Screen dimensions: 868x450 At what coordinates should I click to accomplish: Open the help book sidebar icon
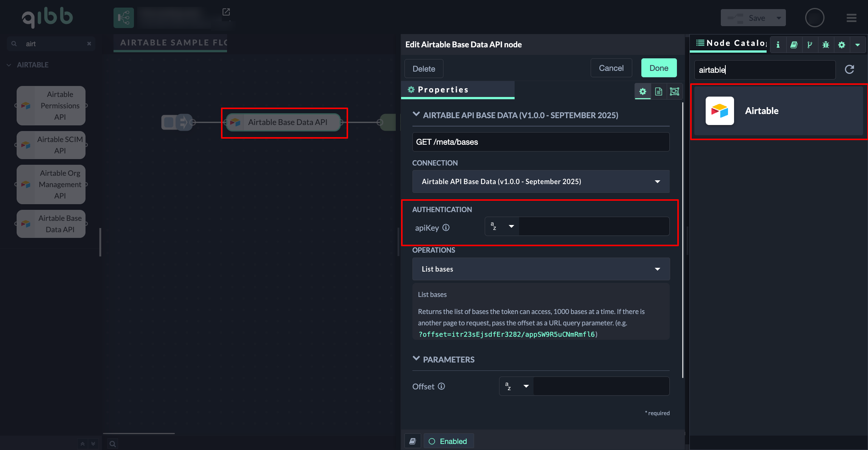(794, 45)
